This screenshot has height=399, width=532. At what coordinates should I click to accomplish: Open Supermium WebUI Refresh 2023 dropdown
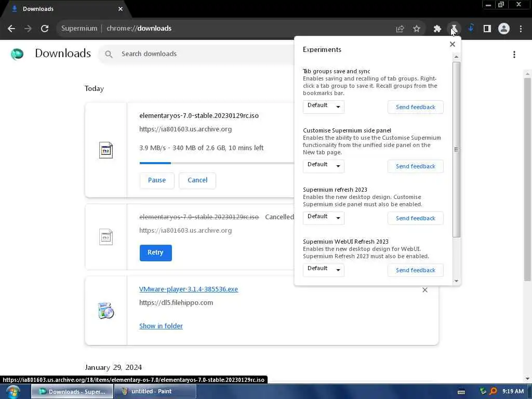point(323,270)
